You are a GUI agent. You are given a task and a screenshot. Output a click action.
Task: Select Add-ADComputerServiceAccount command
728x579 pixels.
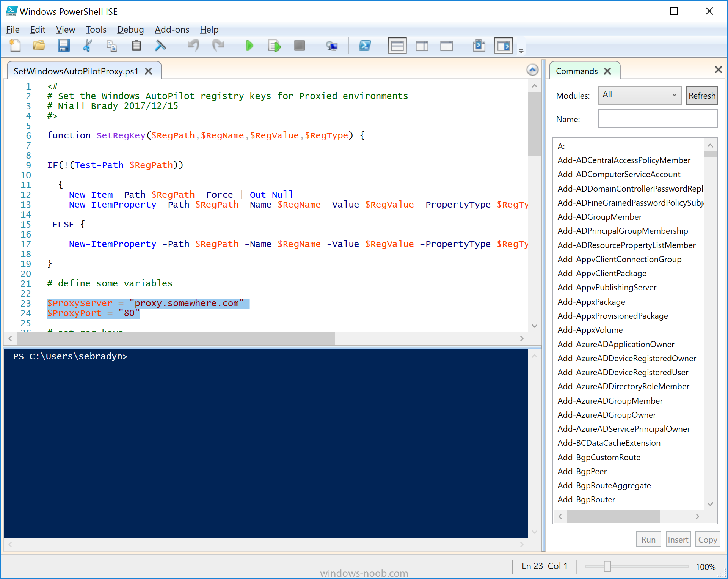(619, 174)
